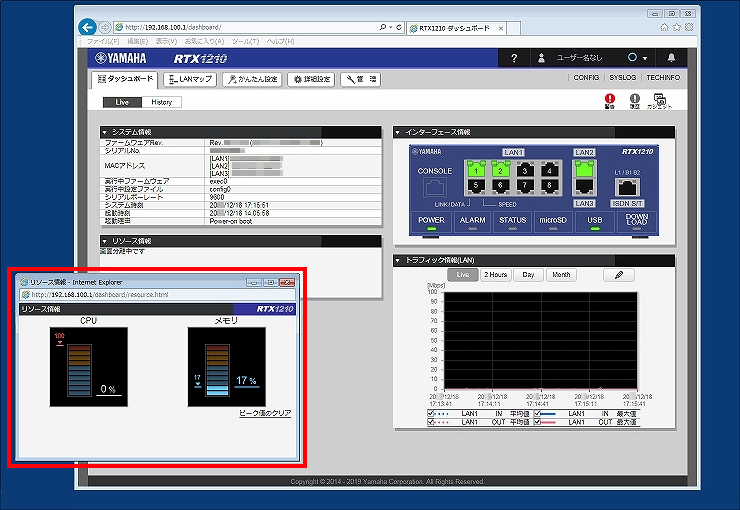Open the browser home icon
740x510 pixels.
664,27
